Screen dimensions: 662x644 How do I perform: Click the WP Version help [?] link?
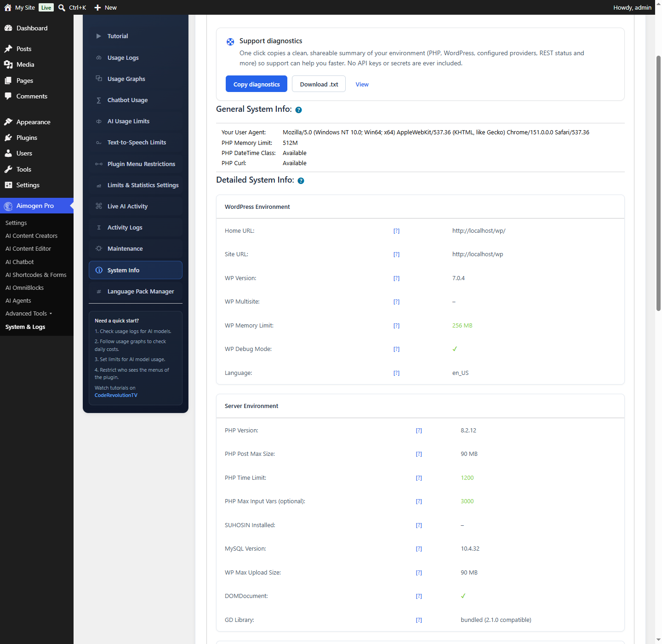[x=396, y=278]
